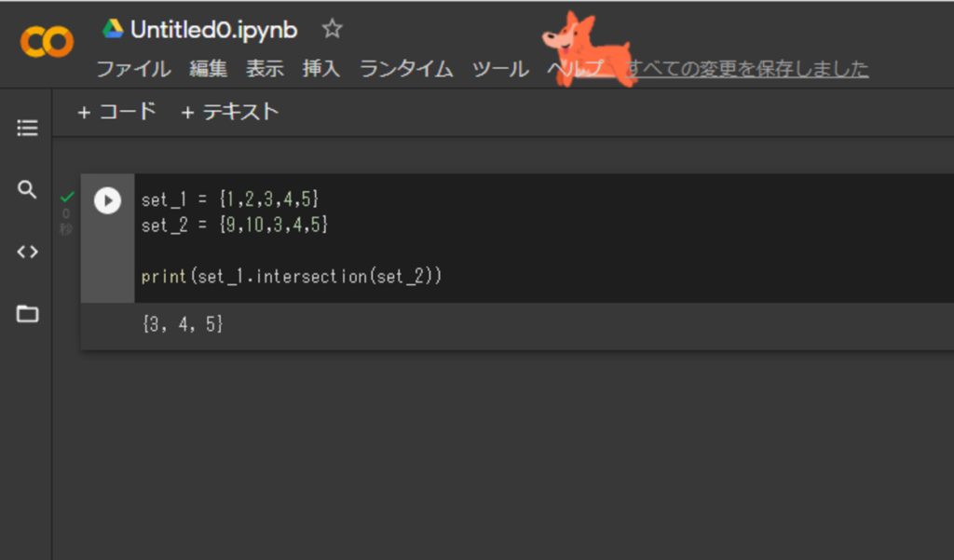Open the ランタイム menu
This screenshot has height=560, width=954.
pos(406,69)
